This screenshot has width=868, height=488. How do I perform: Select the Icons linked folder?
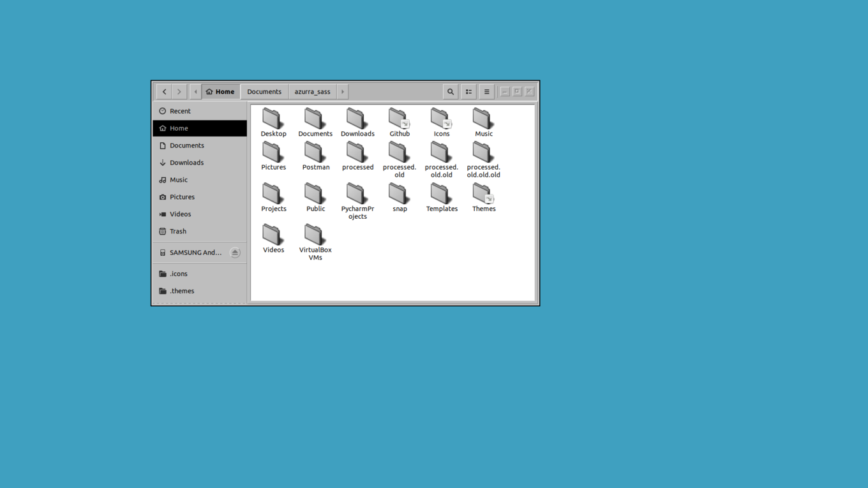pos(442,122)
